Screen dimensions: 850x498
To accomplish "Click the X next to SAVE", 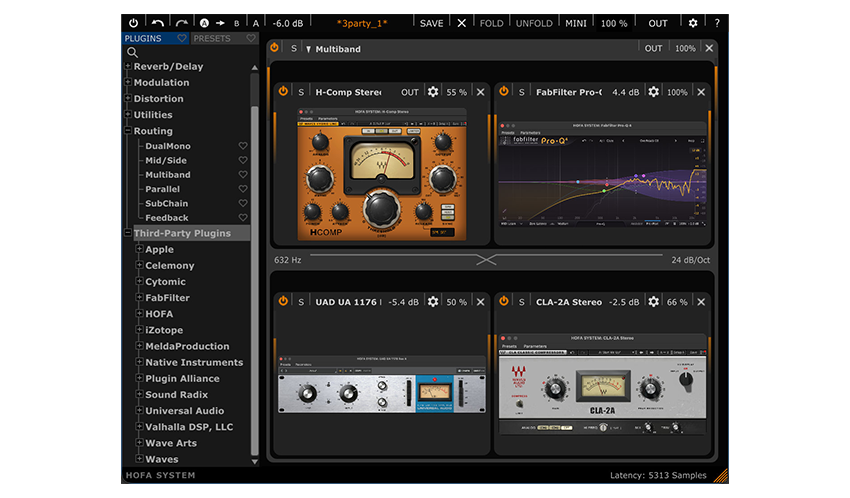I will click(461, 23).
